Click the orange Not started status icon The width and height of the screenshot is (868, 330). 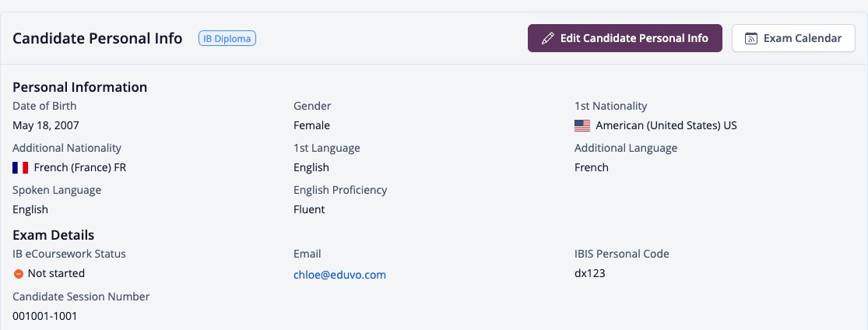pos(18,273)
